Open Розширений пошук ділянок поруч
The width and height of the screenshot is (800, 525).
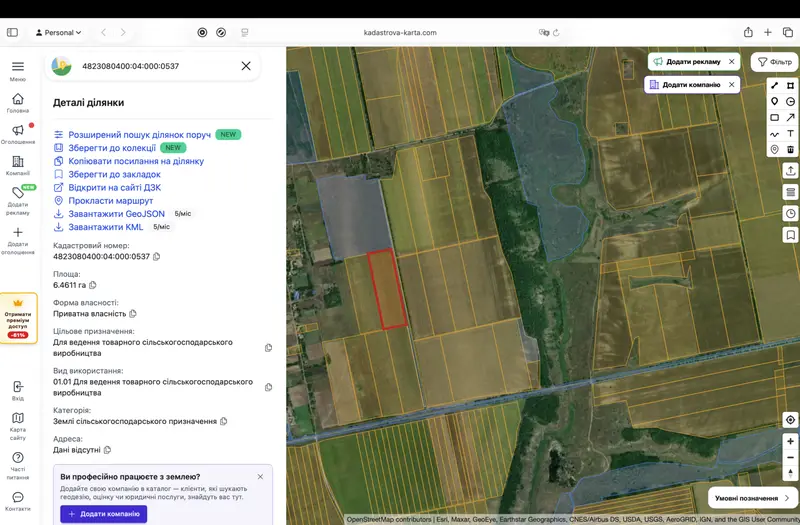pos(139,135)
